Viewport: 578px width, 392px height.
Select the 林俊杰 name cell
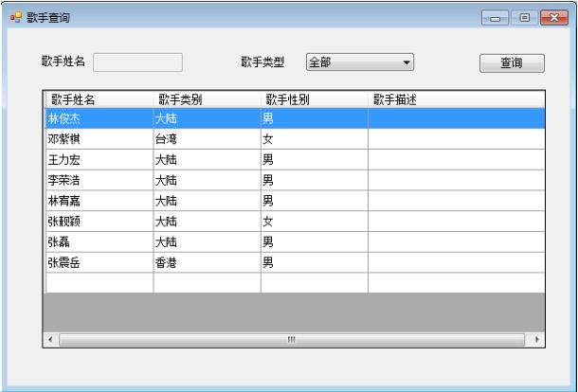tap(99, 118)
